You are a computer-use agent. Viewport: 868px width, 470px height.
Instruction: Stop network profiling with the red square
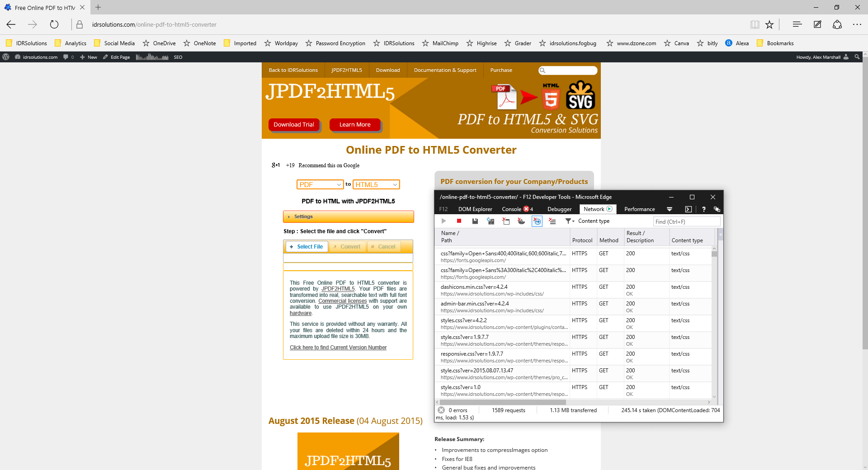point(459,221)
